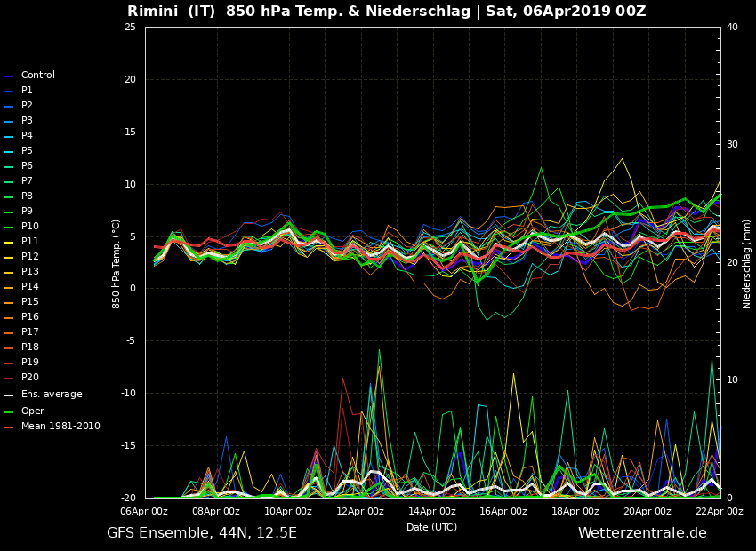Select the 18Apr 00z date tick

coord(575,512)
